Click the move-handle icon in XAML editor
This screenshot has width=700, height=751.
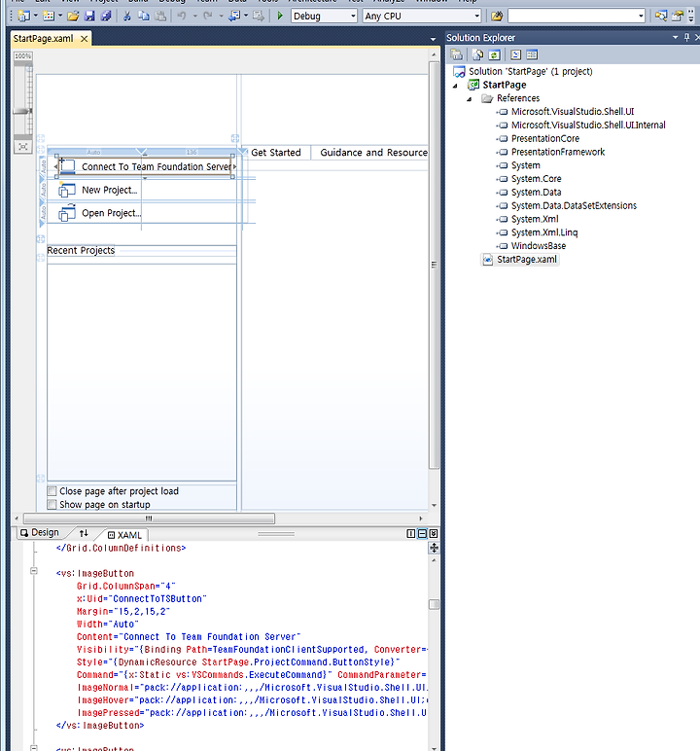[434, 548]
